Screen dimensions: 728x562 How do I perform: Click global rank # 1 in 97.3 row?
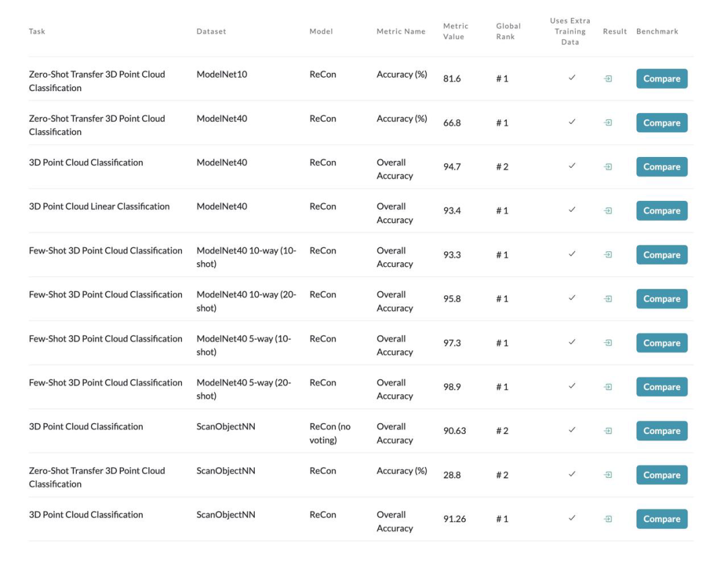(x=502, y=343)
